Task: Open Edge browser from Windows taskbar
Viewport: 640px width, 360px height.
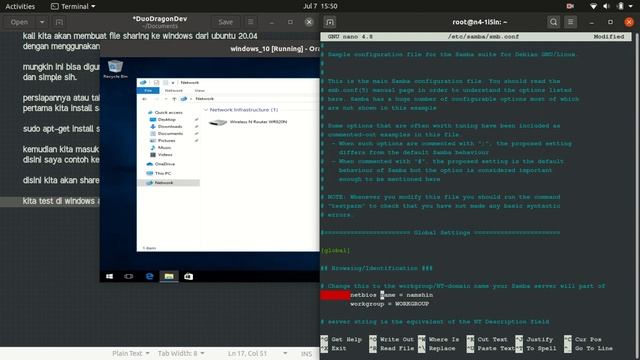Action: tap(149, 276)
